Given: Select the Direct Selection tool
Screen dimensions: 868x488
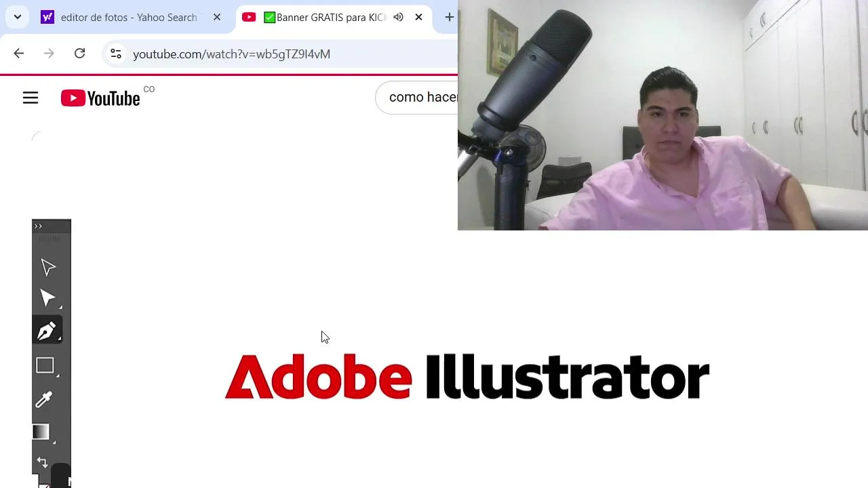Looking at the screenshot, I should [47, 298].
